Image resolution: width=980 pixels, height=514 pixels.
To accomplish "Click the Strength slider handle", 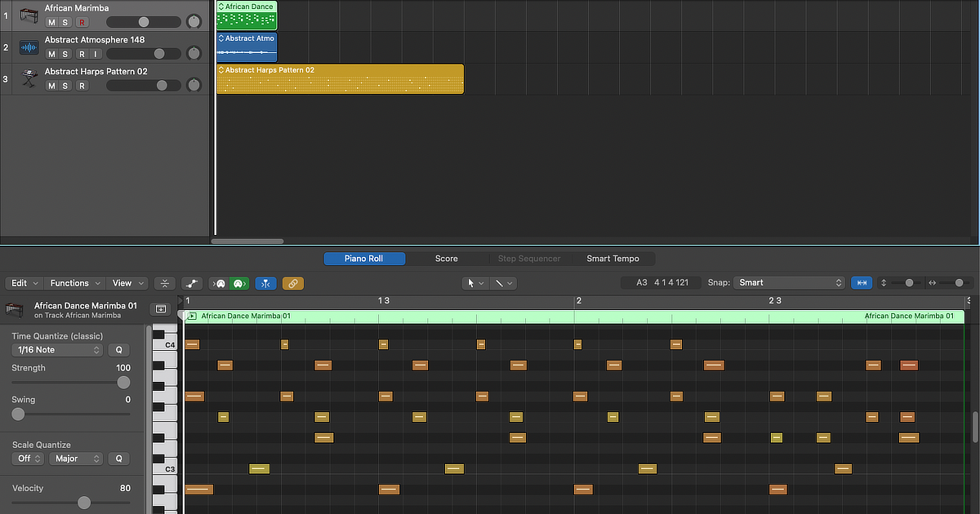I will tap(123, 382).
